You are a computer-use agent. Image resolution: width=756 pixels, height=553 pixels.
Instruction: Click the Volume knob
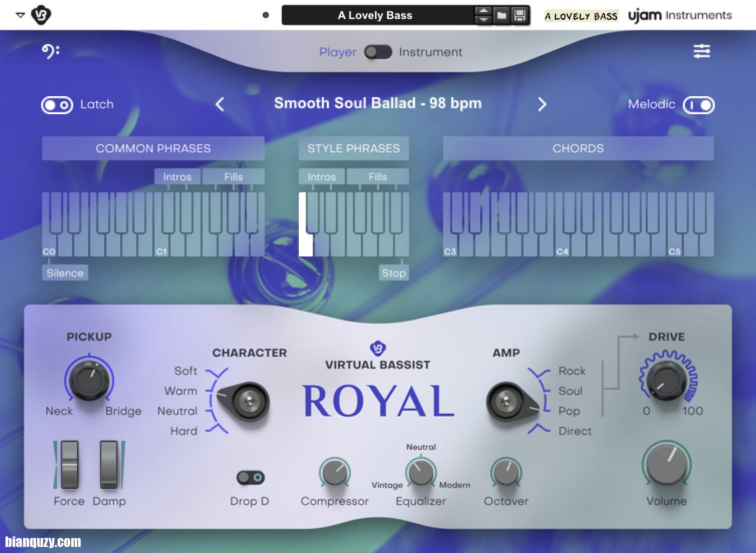point(667,464)
